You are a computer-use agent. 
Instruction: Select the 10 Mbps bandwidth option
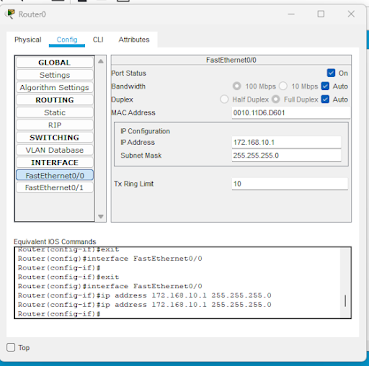click(283, 86)
